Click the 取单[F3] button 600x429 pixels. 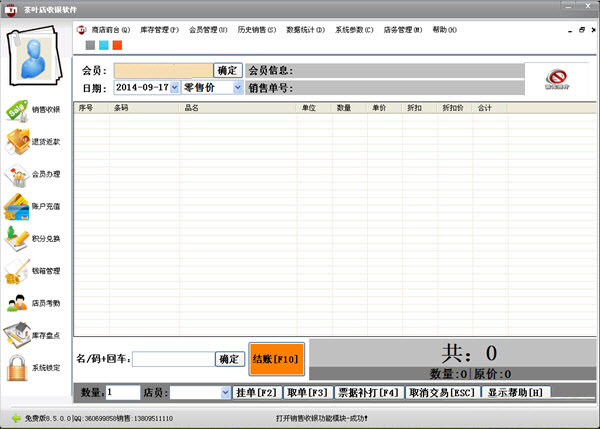pos(308,392)
